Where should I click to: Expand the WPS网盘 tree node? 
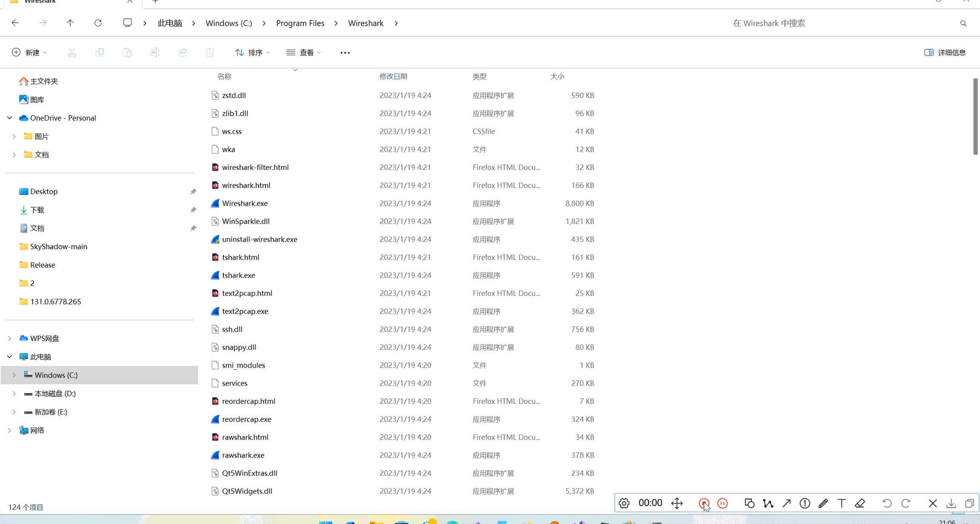(9, 338)
